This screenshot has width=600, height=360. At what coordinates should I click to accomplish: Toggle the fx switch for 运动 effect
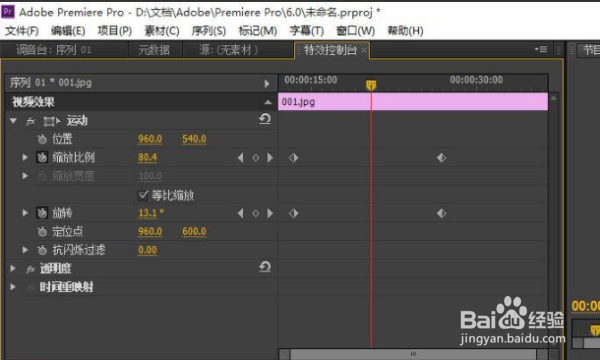pos(31,121)
